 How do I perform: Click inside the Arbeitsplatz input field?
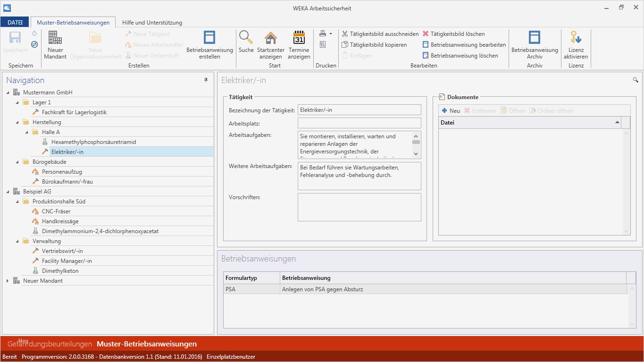click(359, 124)
